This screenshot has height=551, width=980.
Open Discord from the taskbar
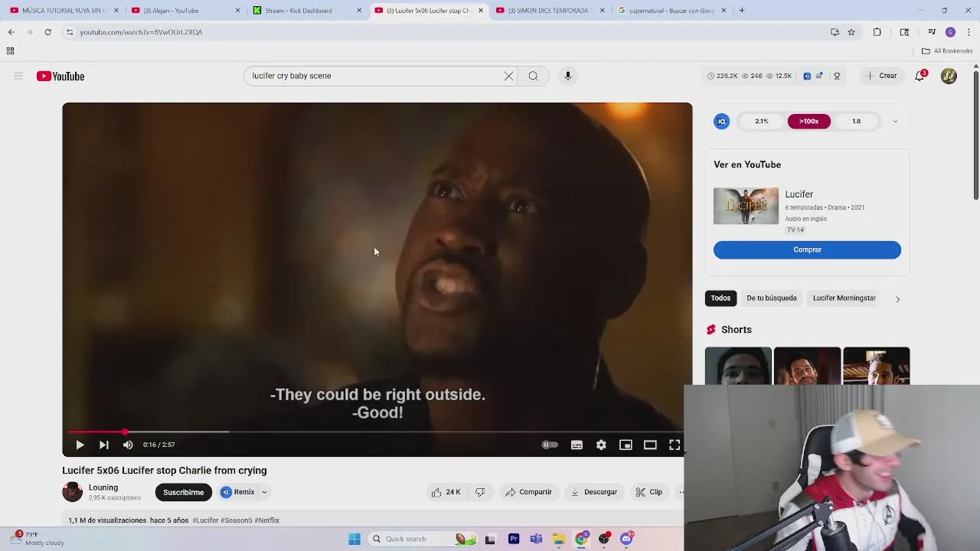pyautogui.click(x=626, y=539)
